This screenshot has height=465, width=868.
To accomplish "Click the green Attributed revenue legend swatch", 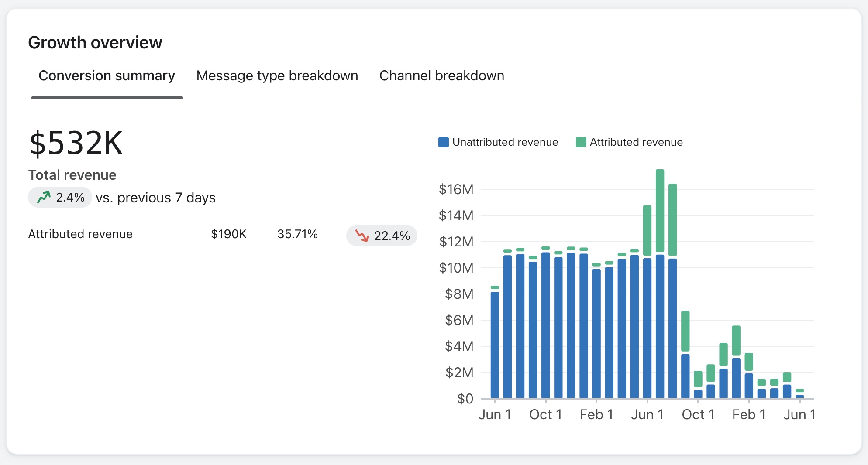I will coord(581,142).
